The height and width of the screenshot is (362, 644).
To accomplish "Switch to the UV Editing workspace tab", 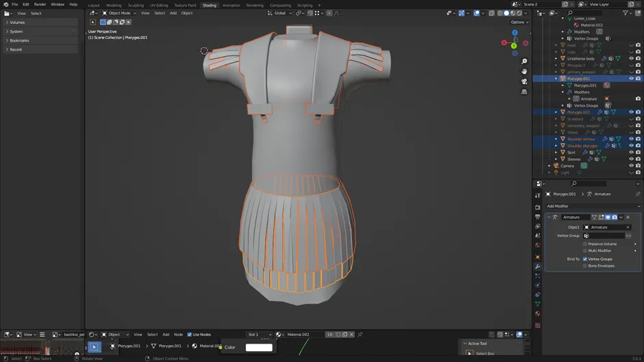I will pyautogui.click(x=159, y=5).
